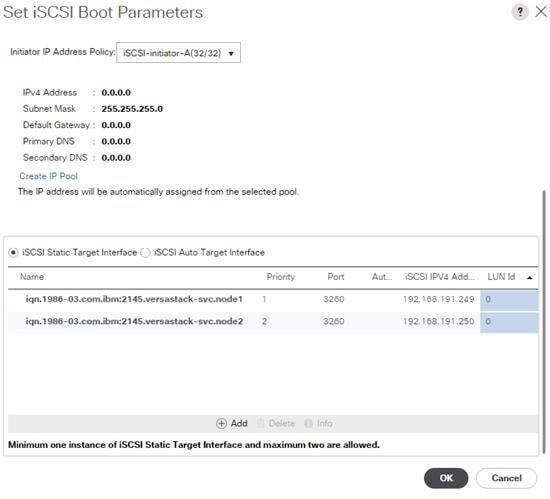This screenshot has width=550, height=499.
Task: Sort table by Priority column header
Action: [x=281, y=277]
